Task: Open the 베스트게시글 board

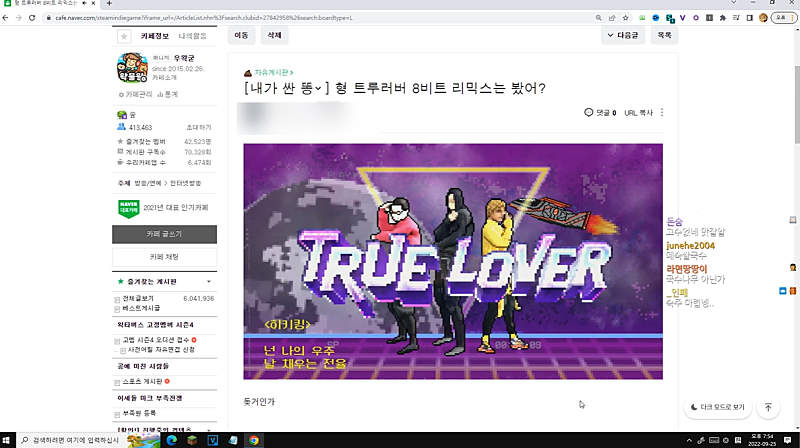Action: click(141, 308)
